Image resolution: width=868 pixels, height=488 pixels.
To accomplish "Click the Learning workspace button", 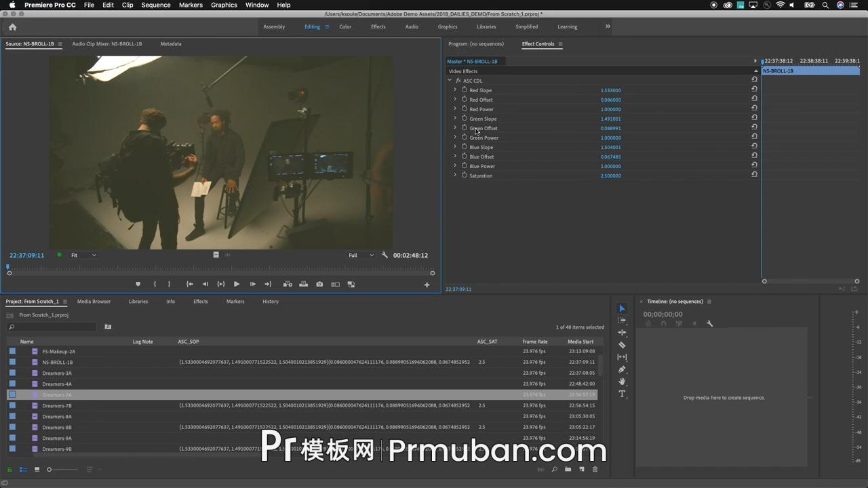I will pos(567,26).
